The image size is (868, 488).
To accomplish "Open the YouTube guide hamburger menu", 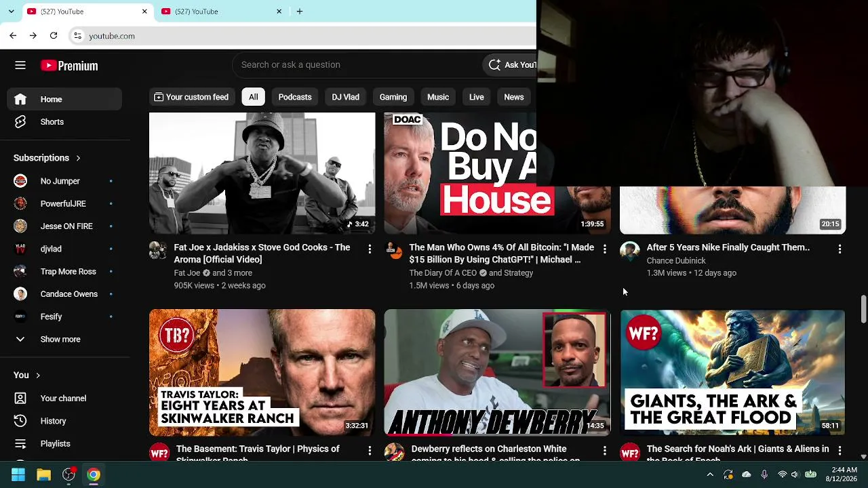I will click(x=20, y=65).
